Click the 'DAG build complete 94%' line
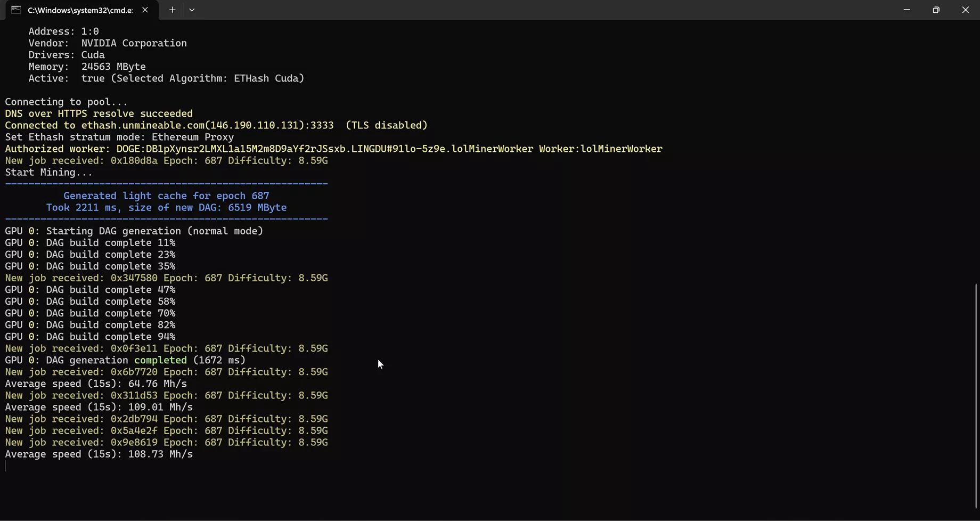 pyautogui.click(x=90, y=336)
